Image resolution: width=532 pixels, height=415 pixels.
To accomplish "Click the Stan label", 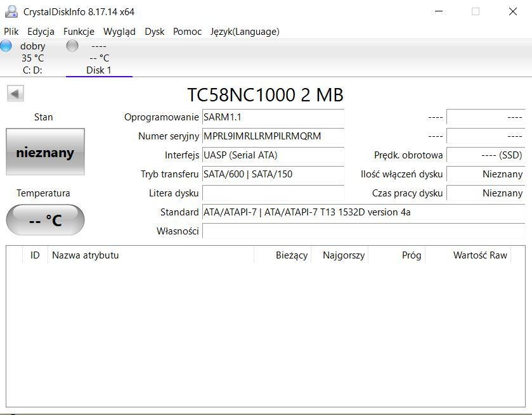I will pos(43,117).
